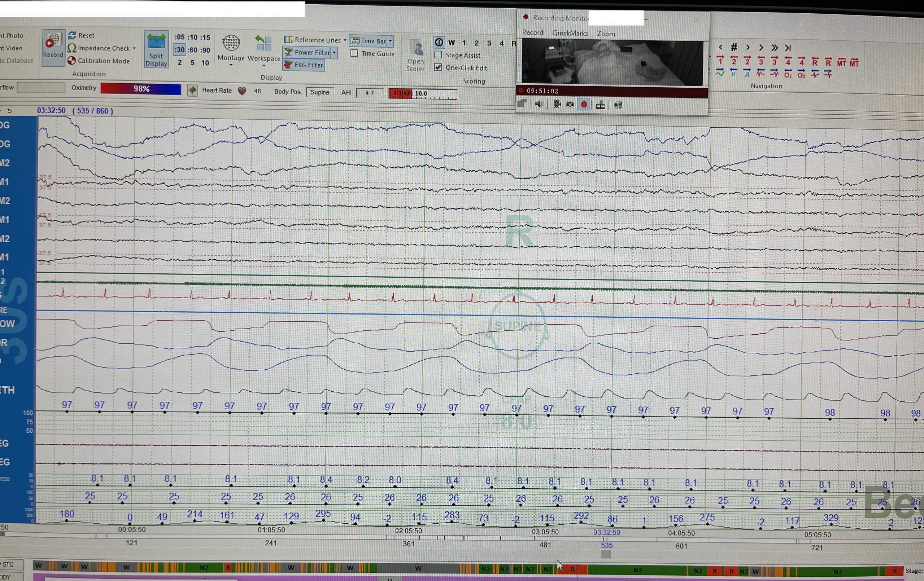The height and width of the screenshot is (581, 924).
Task: Open the Power Filter dropdown arrow
Action: pyautogui.click(x=334, y=52)
